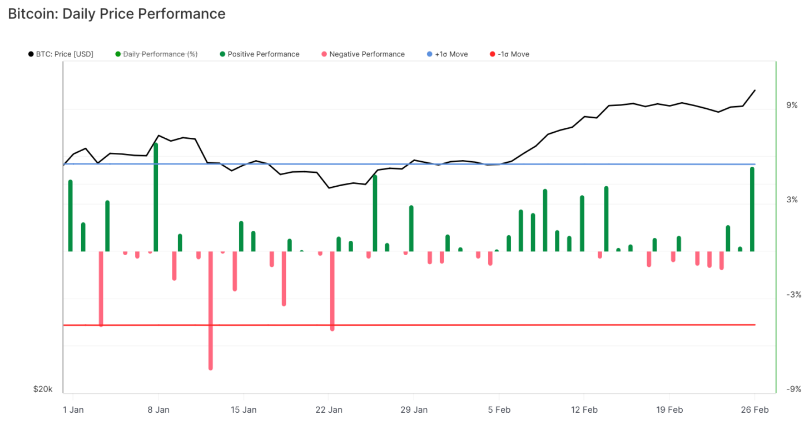Click the 5 Feb x-axis label
Viewport: 812px width, 423px height.
click(x=499, y=410)
